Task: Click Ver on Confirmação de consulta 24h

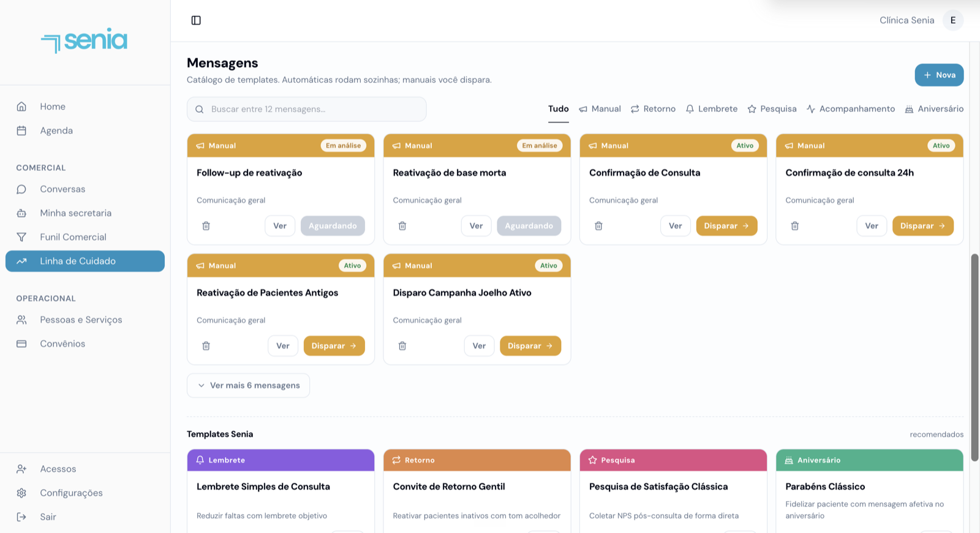Action: tap(872, 226)
